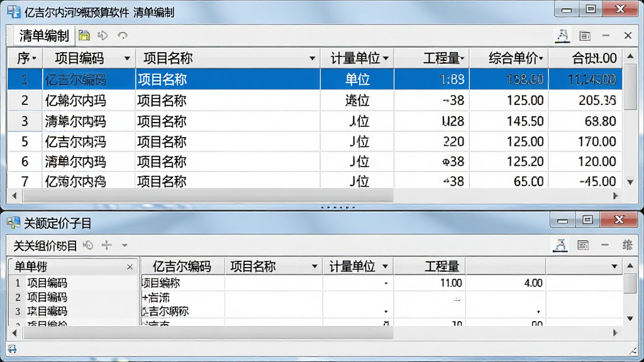
Task: Click lower table horizontal scrollbar left arrow
Action: pos(14,333)
